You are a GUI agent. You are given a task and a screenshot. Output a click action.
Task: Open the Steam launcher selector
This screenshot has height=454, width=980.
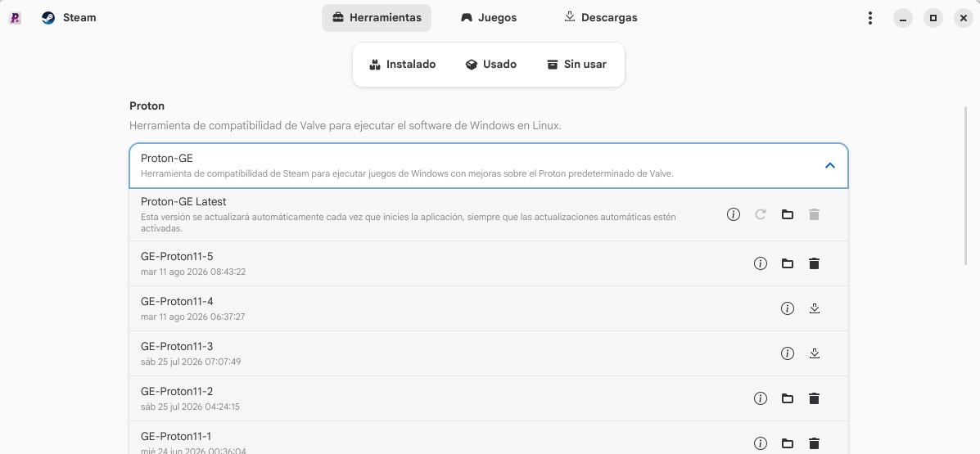pos(69,17)
